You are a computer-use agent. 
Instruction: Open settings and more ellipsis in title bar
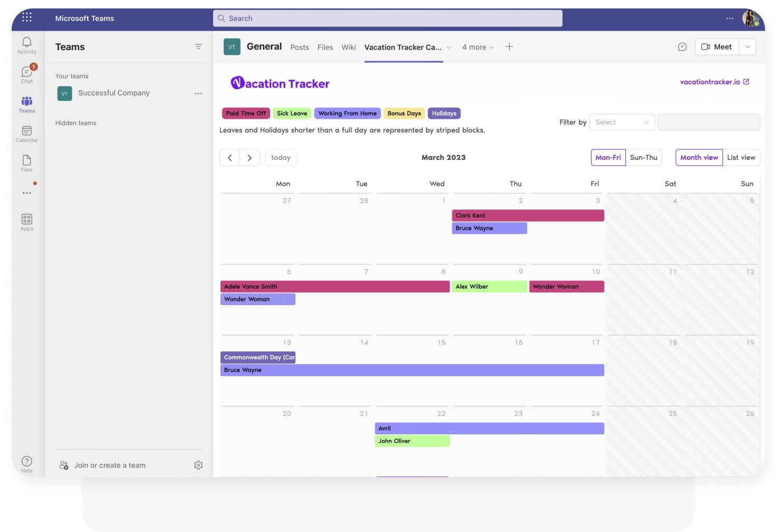click(730, 18)
